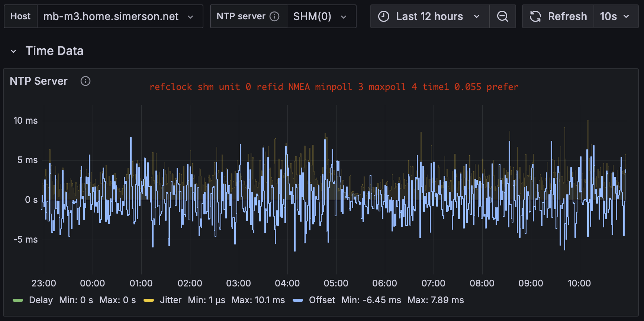
Task: Click the Host variable label
Action: pos(20,16)
